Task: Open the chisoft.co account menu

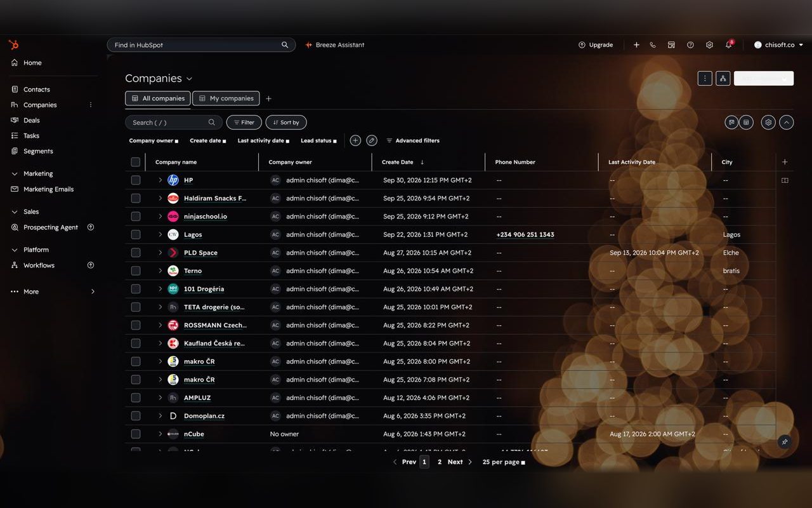Action: 778,45
